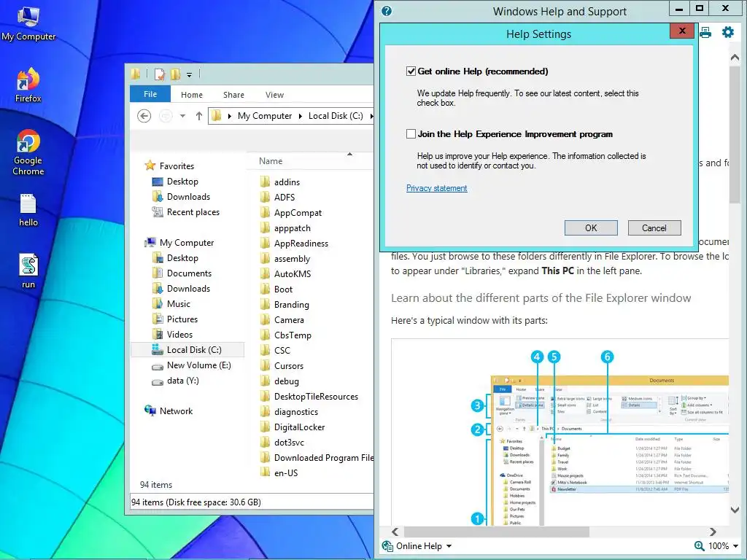Sort by the Name column header
Viewport: 747px width, 560px height.
tap(271, 161)
